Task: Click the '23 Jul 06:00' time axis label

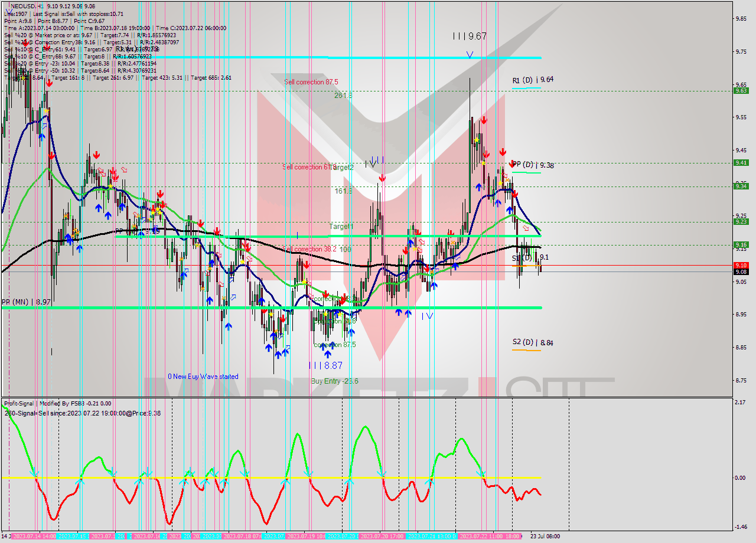Action: point(545,536)
